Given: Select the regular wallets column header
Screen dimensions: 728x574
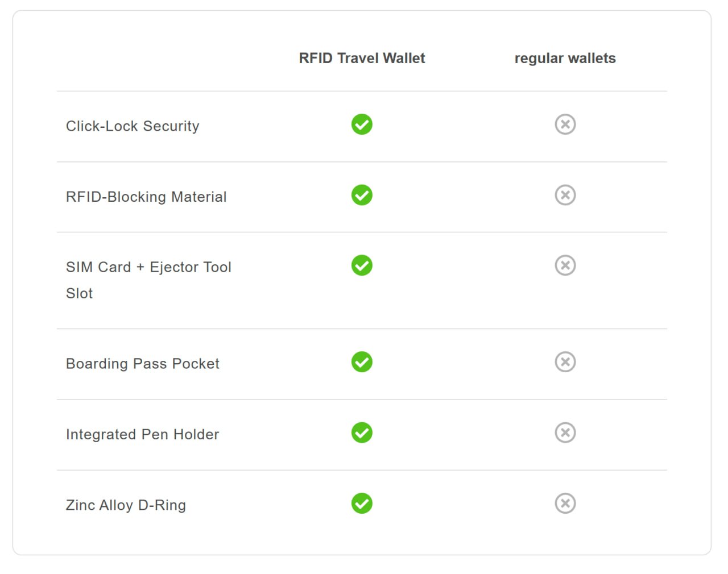Looking at the screenshot, I should [565, 59].
